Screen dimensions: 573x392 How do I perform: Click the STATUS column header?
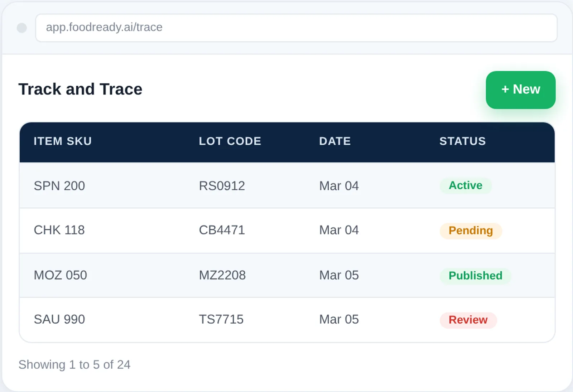pos(462,141)
